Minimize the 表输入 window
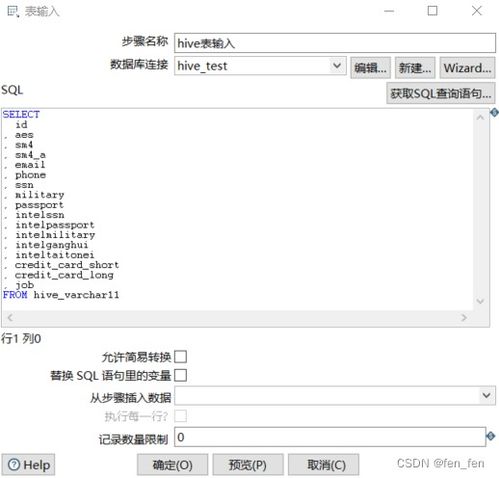 click(x=389, y=11)
